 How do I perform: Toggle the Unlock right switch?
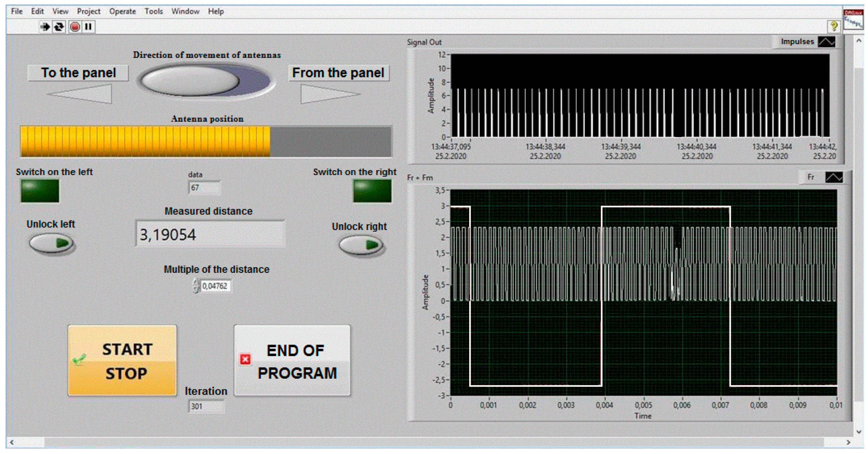[x=361, y=245]
